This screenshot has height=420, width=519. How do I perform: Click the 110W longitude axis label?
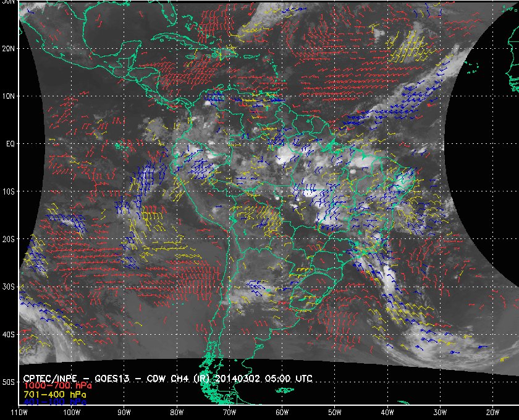[19, 411]
